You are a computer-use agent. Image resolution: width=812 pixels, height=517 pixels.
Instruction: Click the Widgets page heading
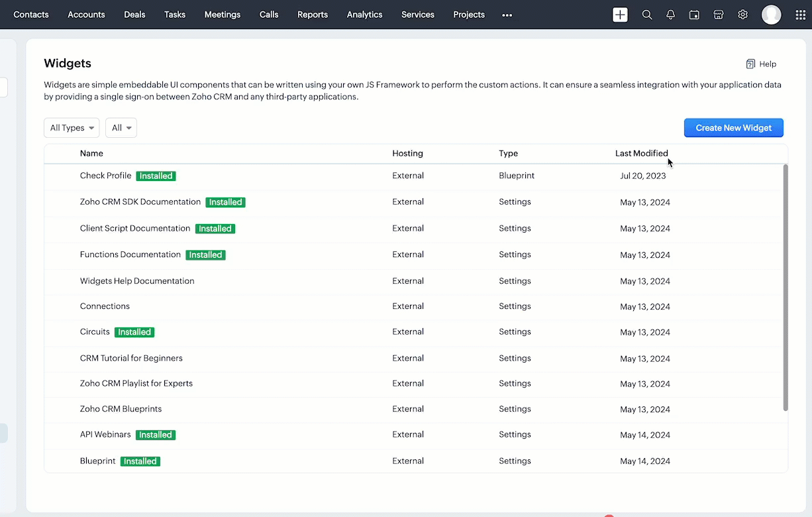[x=68, y=64]
